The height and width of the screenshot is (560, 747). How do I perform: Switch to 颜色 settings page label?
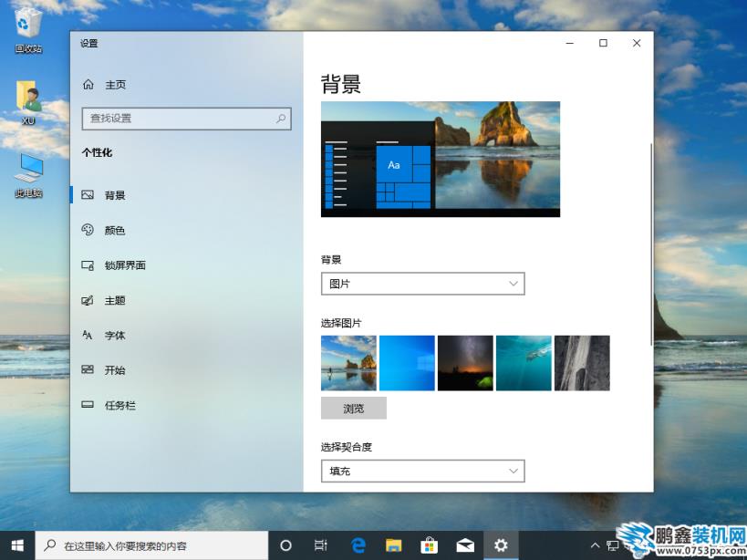pyautogui.click(x=115, y=231)
